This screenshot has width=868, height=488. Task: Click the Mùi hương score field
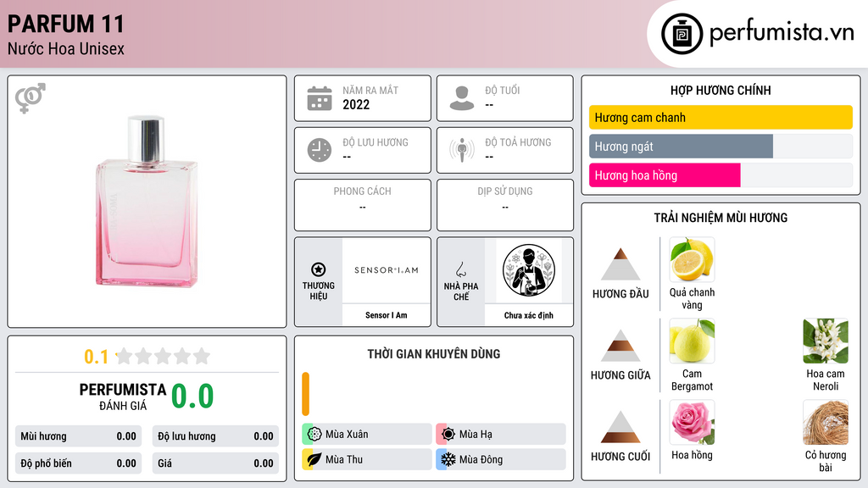click(x=79, y=436)
